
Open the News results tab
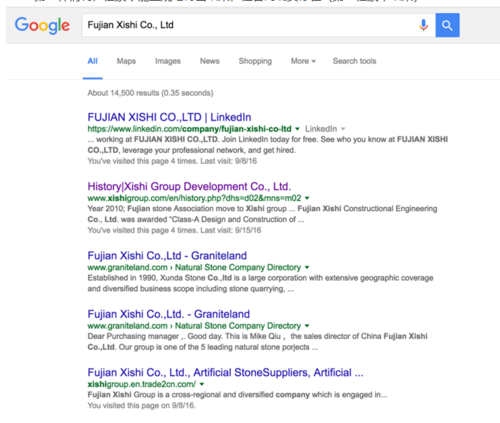pos(210,61)
